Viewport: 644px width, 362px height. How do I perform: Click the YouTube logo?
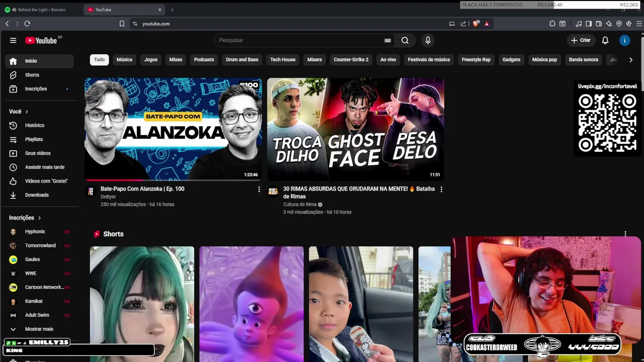tap(41, 40)
